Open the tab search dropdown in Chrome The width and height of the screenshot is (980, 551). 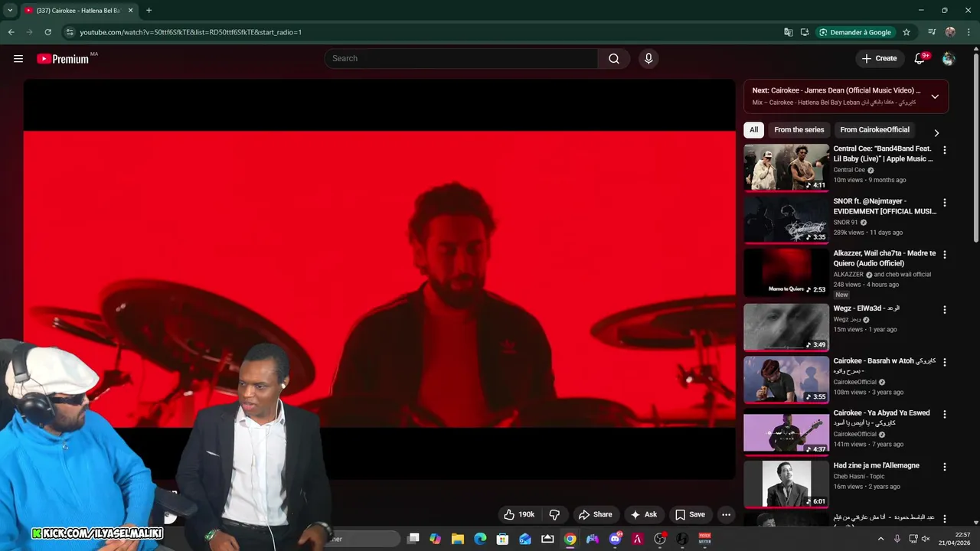click(x=10, y=10)
